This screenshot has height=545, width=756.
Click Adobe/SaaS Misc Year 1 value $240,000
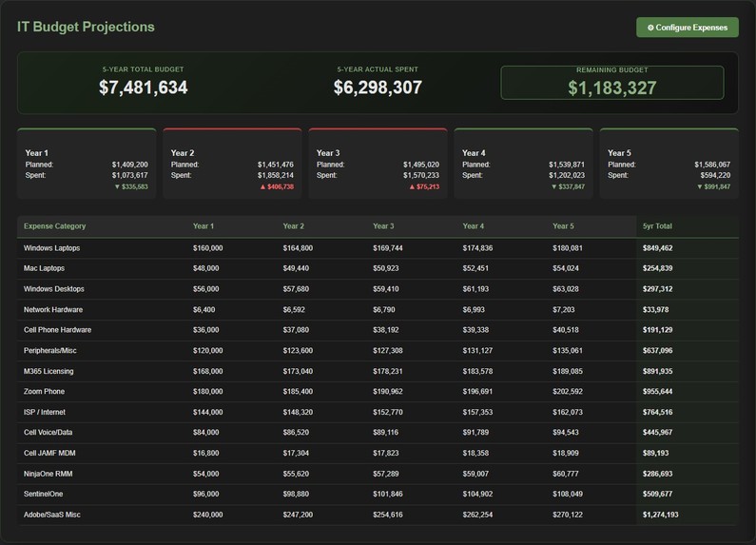(208, 516)
